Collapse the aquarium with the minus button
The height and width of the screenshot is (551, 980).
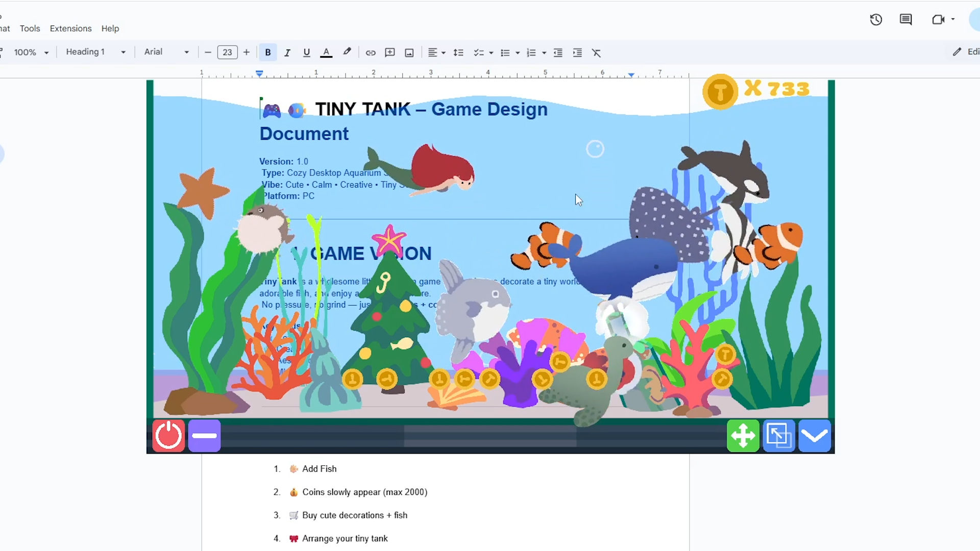click(204, 436)
